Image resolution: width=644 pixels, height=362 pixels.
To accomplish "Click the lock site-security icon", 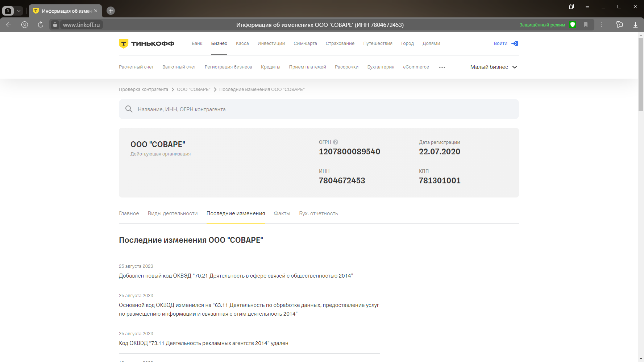I will [x=55, y=25].
